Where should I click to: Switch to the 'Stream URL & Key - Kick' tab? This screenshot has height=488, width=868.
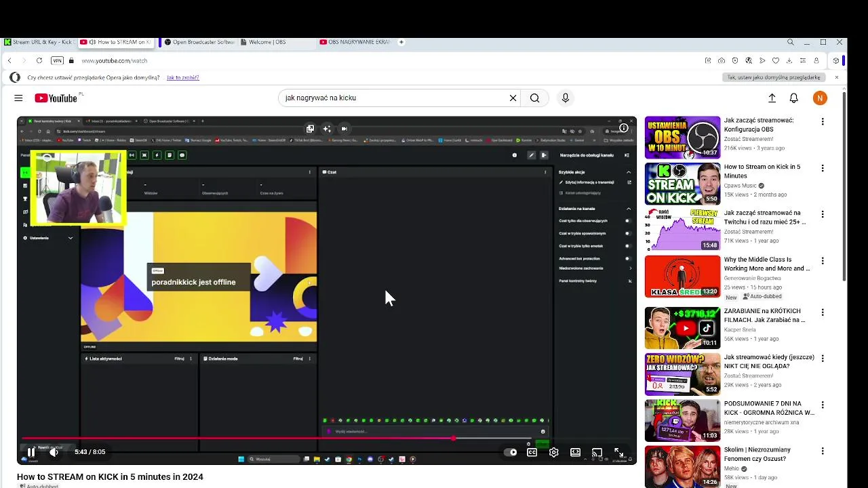pyautogui.click(x=40, y=42)
